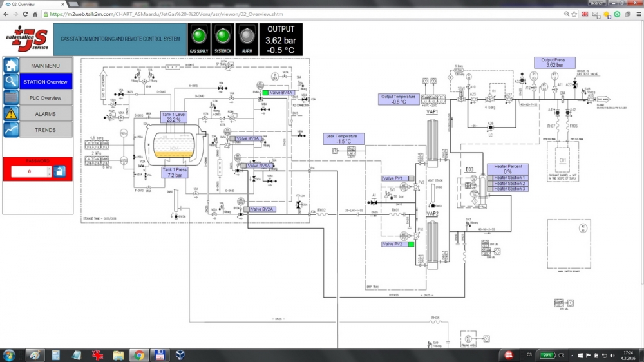Click the home icon beside MAIN MENU
Image resolution: width=644 pixels, height=362 pixels.
click(11, 65)
